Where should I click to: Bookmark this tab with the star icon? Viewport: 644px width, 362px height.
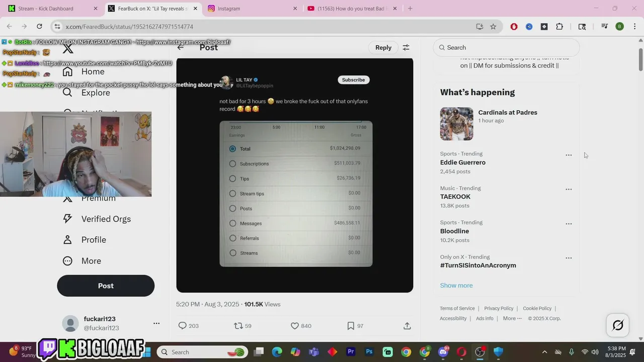(493, 27)
